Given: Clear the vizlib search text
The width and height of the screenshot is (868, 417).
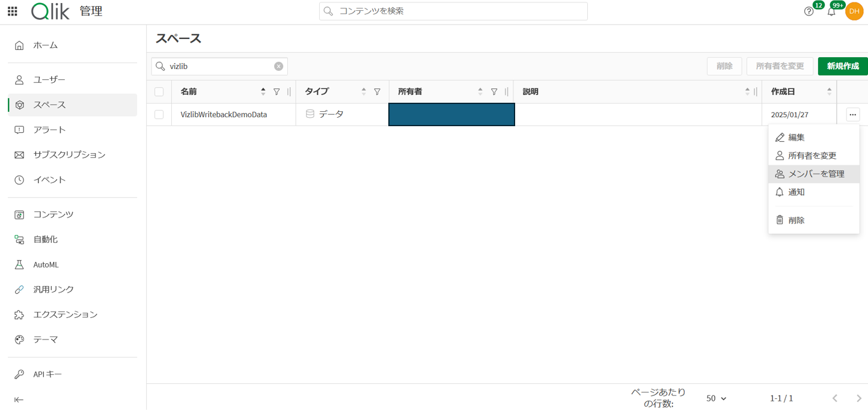Looking at the screenshot, I should 278,67.
